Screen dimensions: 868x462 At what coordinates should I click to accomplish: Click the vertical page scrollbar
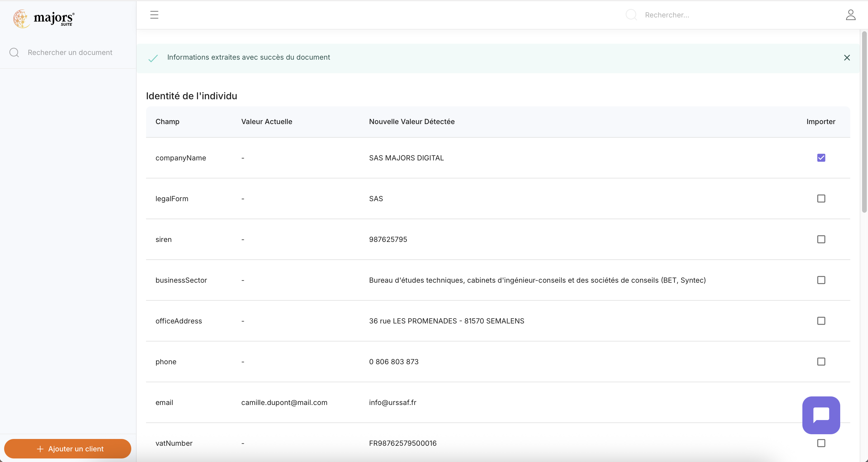click(x=864, y=122)
